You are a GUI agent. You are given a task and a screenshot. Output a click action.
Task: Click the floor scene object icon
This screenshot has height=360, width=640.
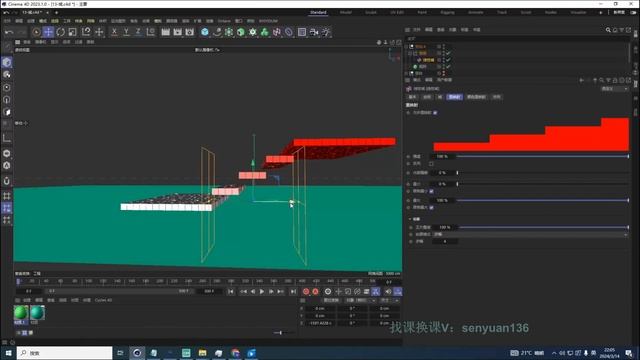coord(302,32)
